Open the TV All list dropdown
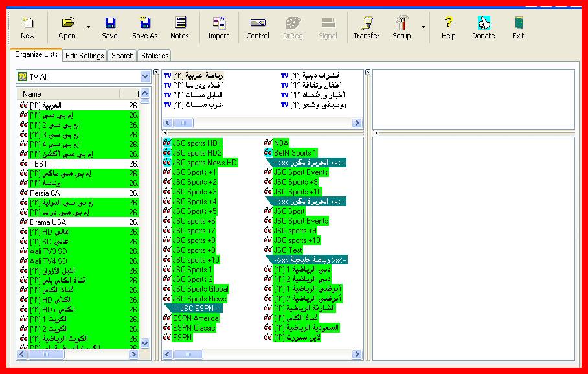 click(146, 76)
